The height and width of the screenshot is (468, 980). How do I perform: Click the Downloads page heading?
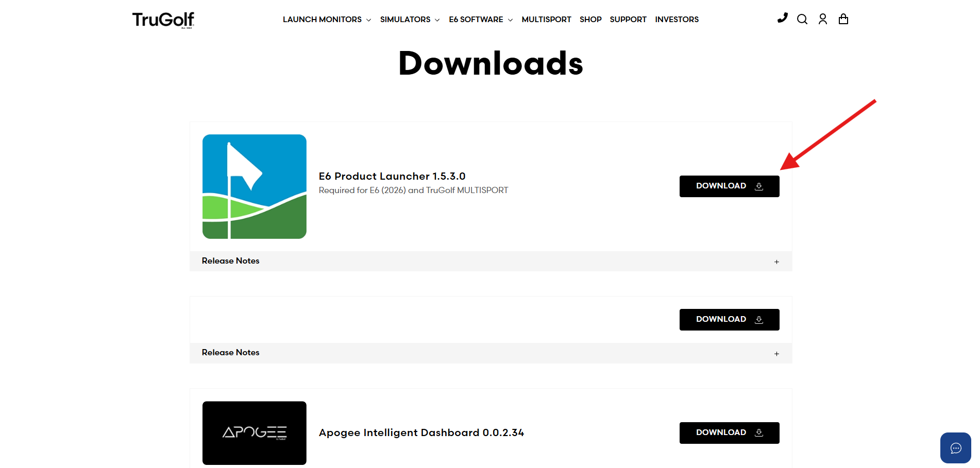[x=491, y=63]
